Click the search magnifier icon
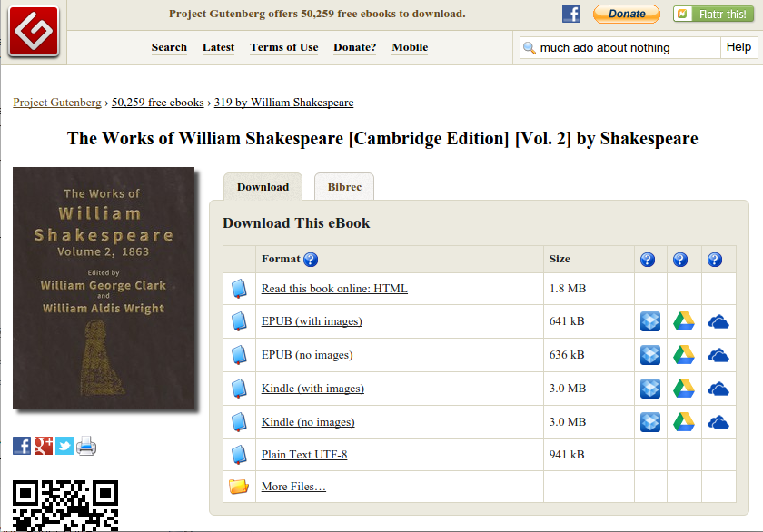This screenshot has height=532, width=763. point(529,47)
